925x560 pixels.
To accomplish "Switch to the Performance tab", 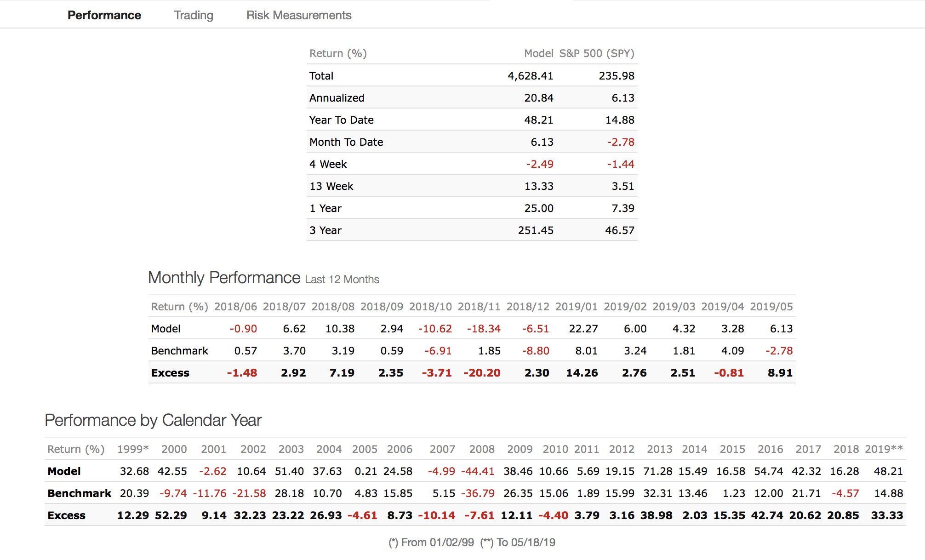I will tap(104, 15).
